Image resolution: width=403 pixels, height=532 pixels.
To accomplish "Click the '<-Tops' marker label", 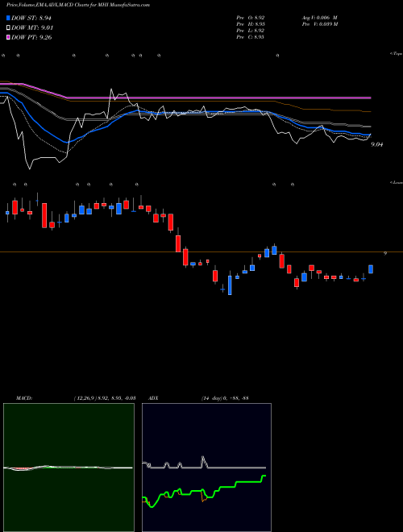I will (x=396, y=54).
